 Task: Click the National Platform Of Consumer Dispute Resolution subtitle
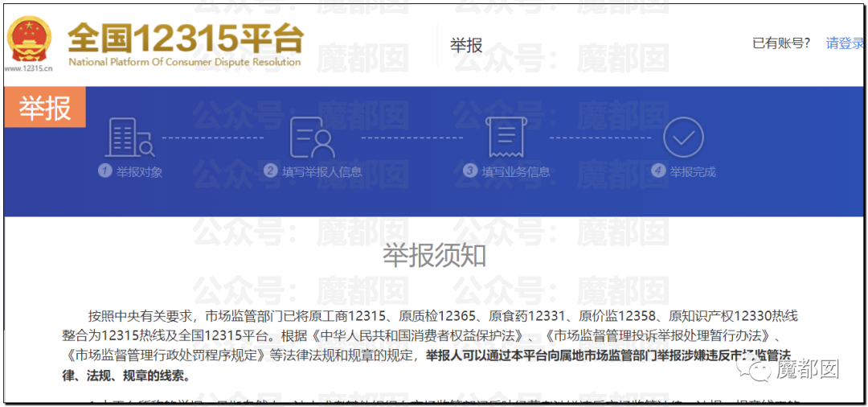coord(185,61)
